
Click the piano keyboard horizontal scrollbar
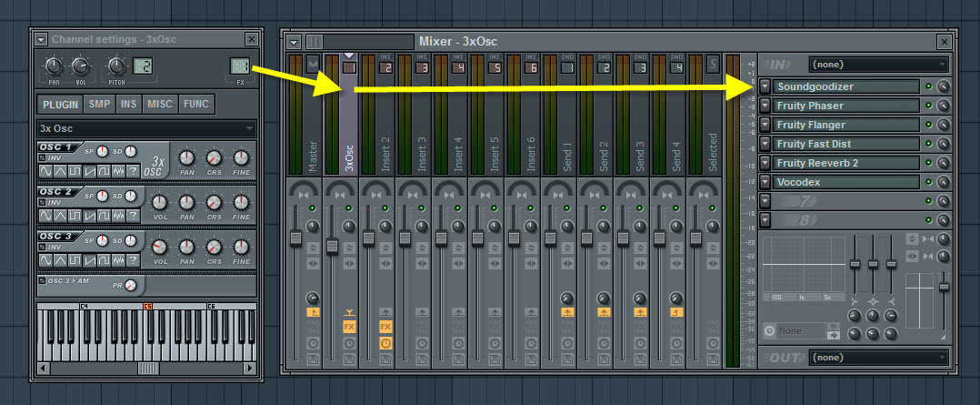tap(147, 369)
